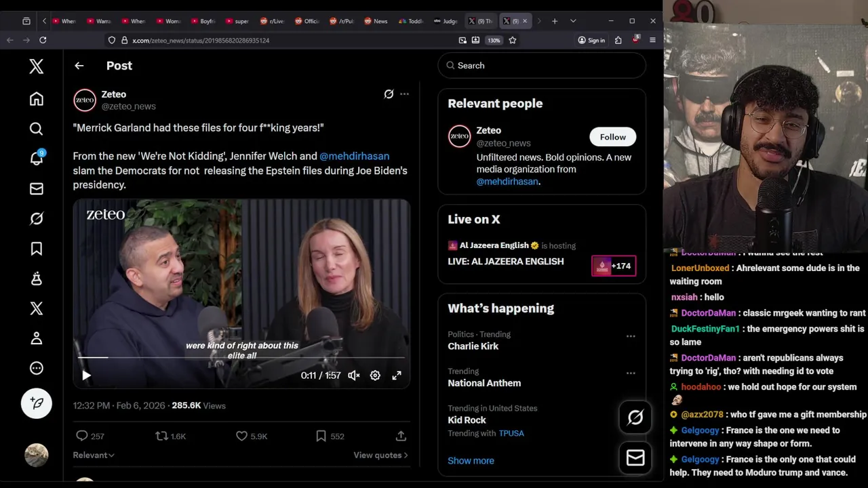Open Bookmarks icon in sidebar
The height and width of the screenshot is (488, 868).
click(37, 249)
